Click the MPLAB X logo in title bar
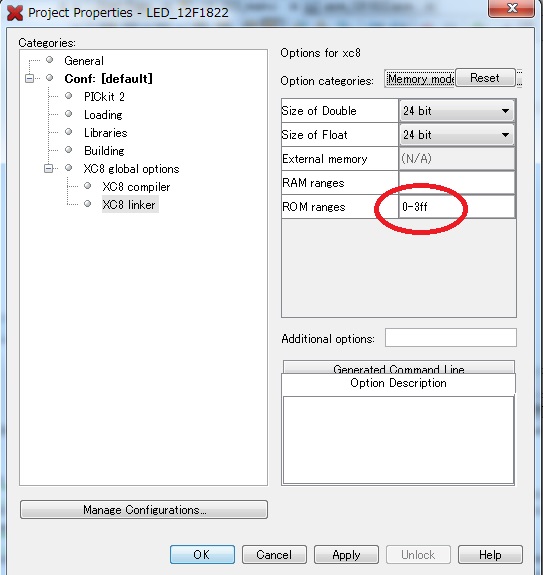The image size is (543, 575). [15, 13]
